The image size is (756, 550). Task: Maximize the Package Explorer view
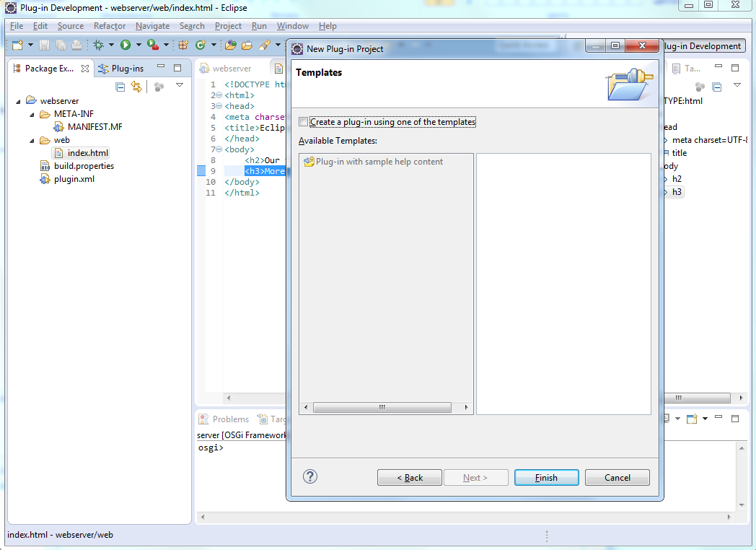[x=177, y=68]
